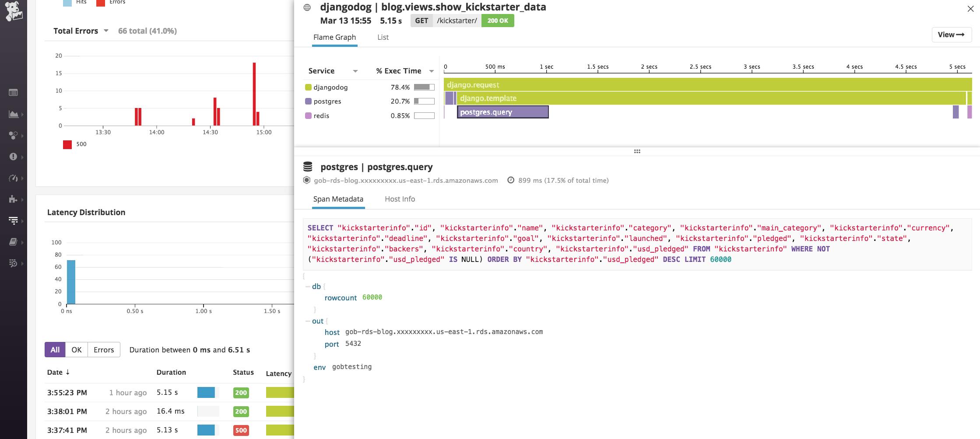The width and height of the screenshot is (980, 439).
Task: Filter traces to show only Errors
Action: (x=103, y=349)
